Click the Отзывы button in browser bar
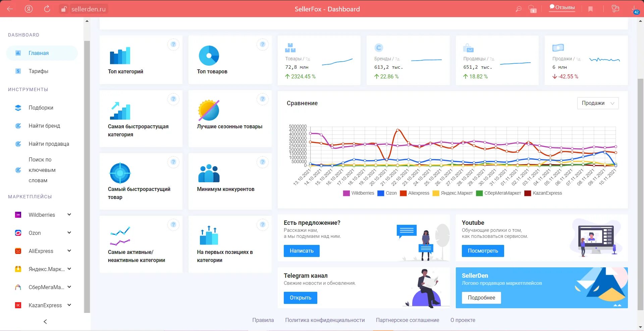644x331 pixels. click(x=562, y=8)
